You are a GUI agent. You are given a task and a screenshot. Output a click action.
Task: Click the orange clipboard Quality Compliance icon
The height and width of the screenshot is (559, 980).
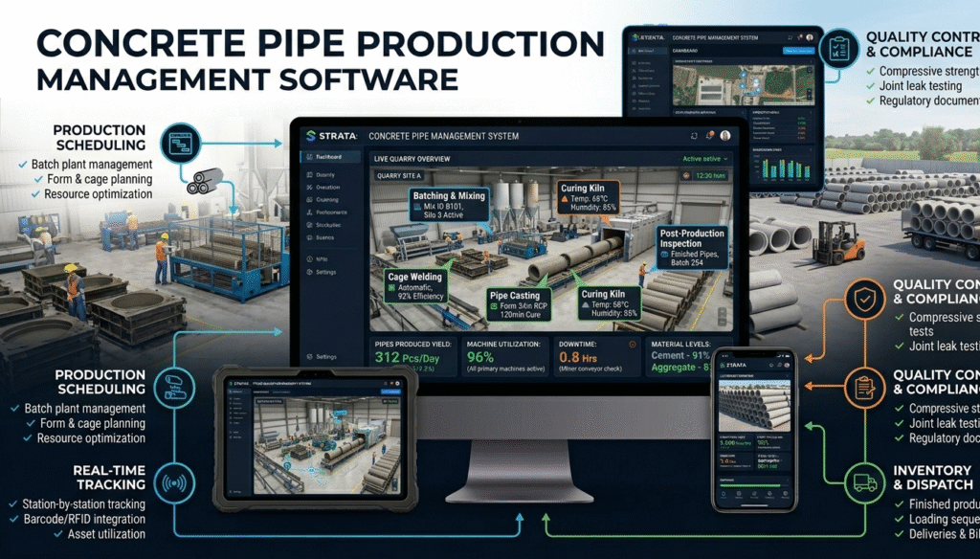865,388
